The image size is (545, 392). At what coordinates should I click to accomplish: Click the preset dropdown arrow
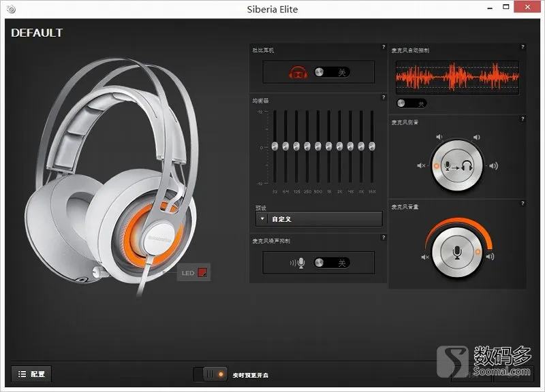point(262,219)
